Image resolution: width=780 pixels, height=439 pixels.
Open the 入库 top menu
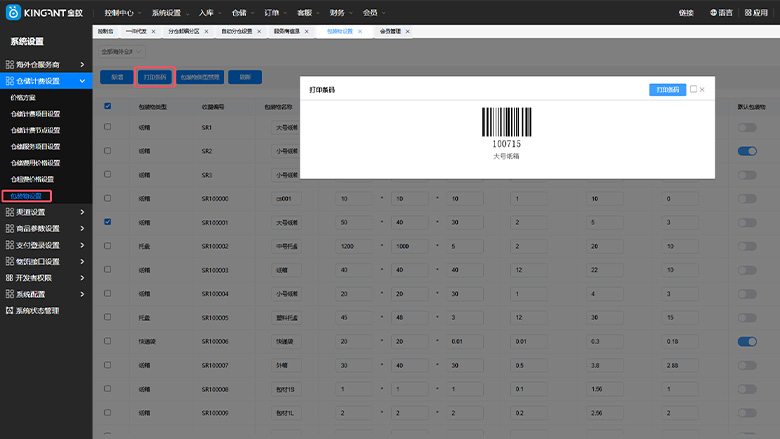[209, 13]
